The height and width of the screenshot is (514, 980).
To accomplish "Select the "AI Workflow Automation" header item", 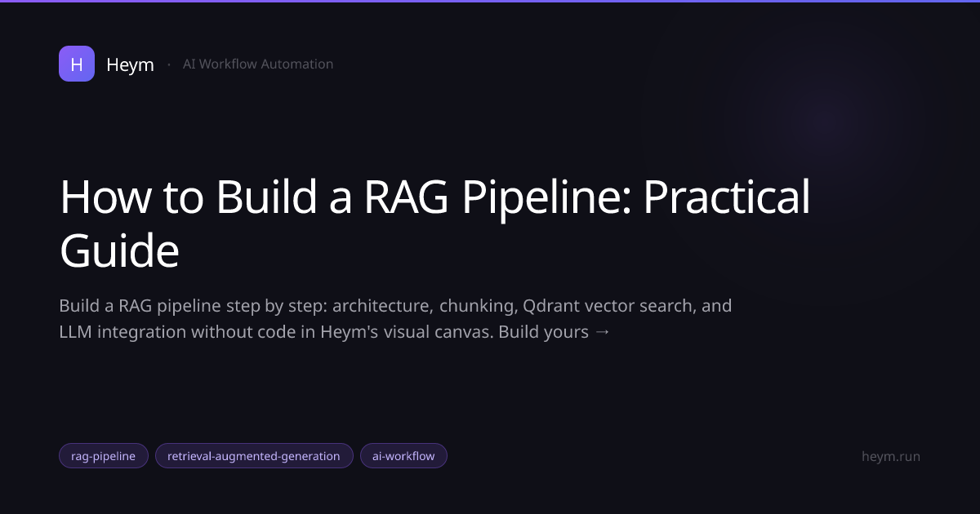I will click(258, 64).
